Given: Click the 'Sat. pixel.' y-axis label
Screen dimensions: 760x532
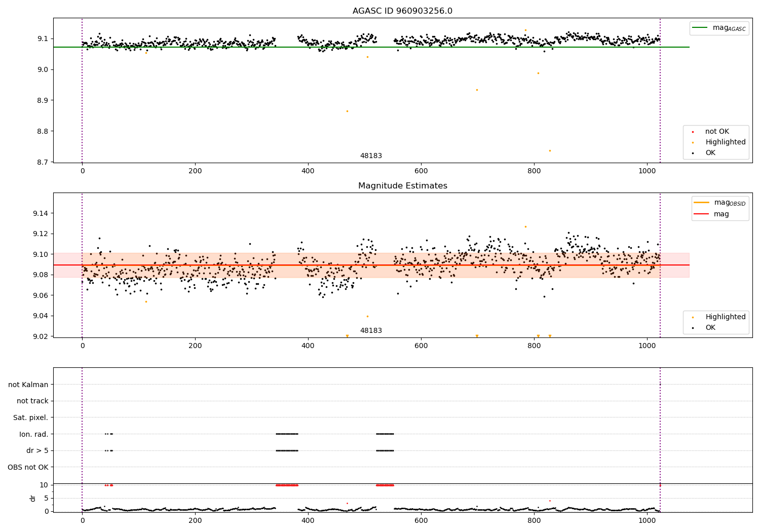Looking at the screenshot, I should click(30, 417).
